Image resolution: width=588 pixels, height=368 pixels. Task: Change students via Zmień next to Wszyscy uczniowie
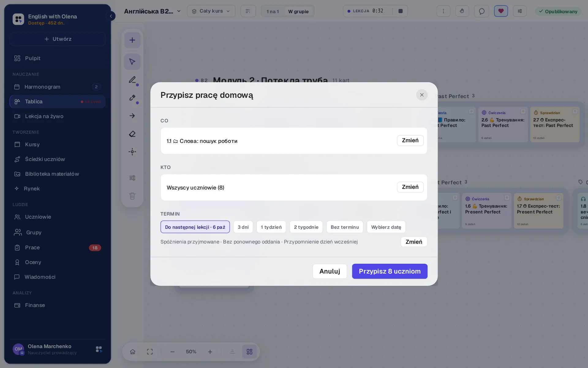tap(410, 187)
